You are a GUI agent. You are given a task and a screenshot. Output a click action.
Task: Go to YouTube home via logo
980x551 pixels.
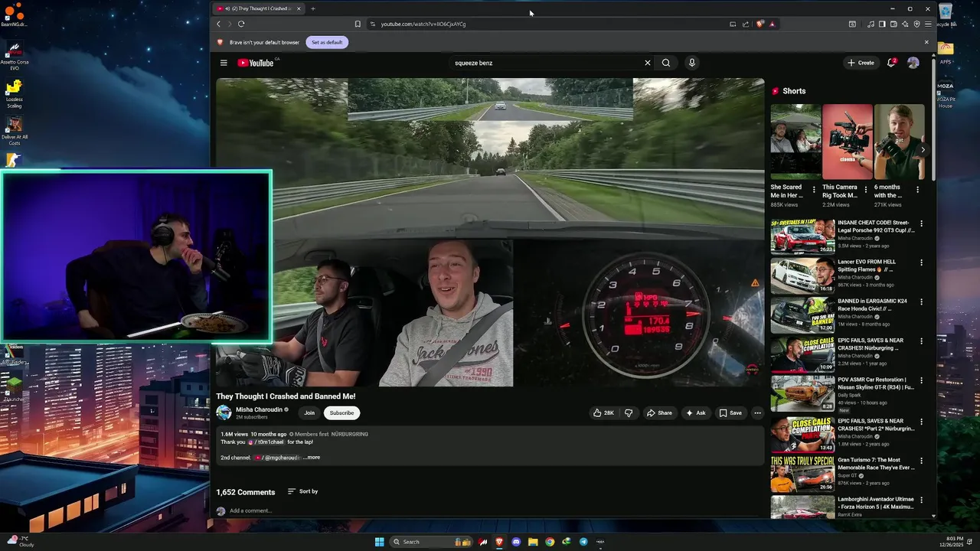click(x=256, y=63)
